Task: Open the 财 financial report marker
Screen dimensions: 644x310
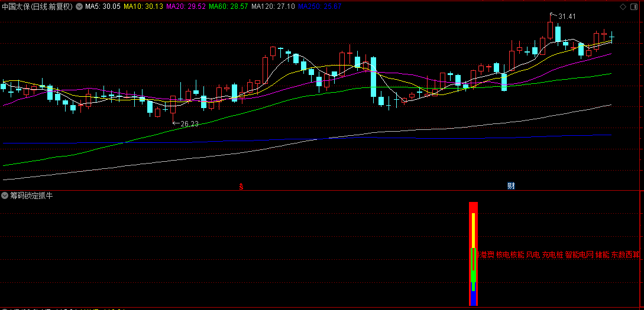Action: tap(511, 186)
